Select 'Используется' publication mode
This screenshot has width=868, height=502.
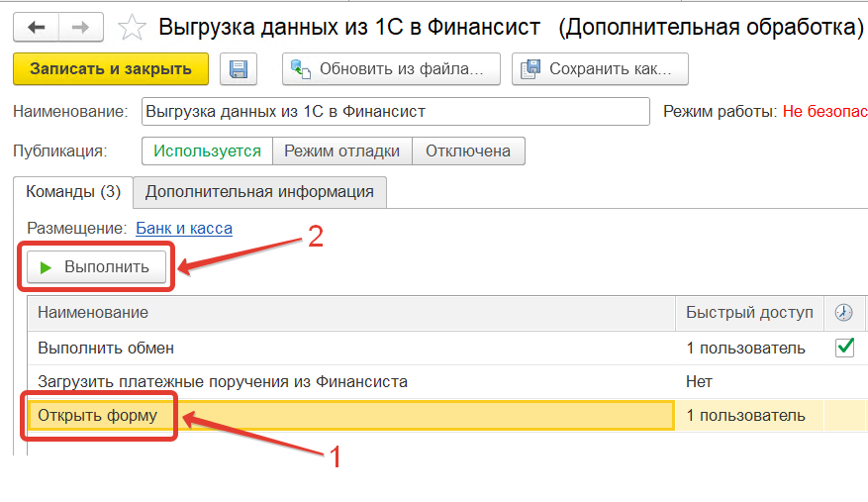[207, 151]
